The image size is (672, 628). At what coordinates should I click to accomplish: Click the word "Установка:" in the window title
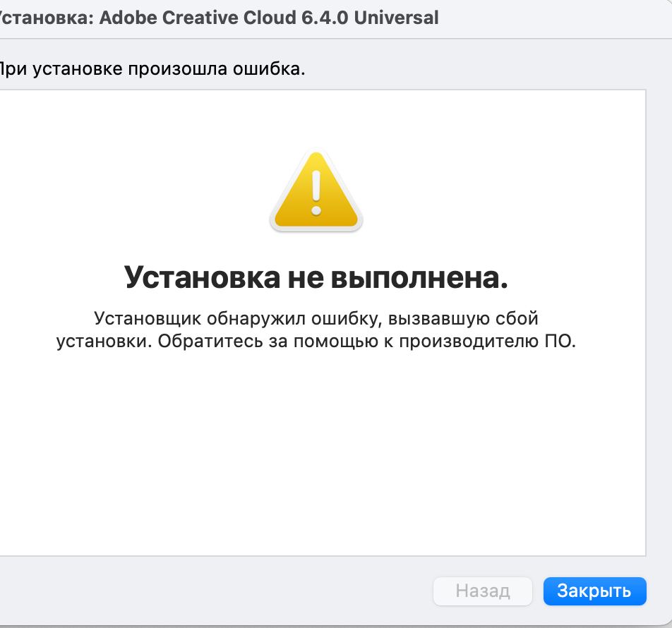(47, 18)
